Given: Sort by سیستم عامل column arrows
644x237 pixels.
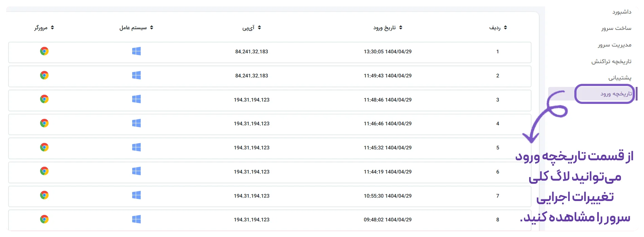Looking at the screenshot, I should [152, 28].
